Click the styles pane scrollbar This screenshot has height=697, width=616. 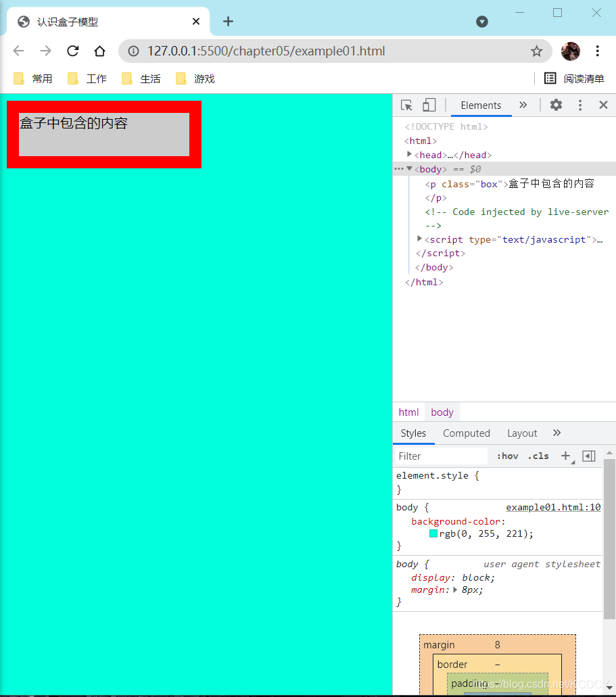click(609, 538)
